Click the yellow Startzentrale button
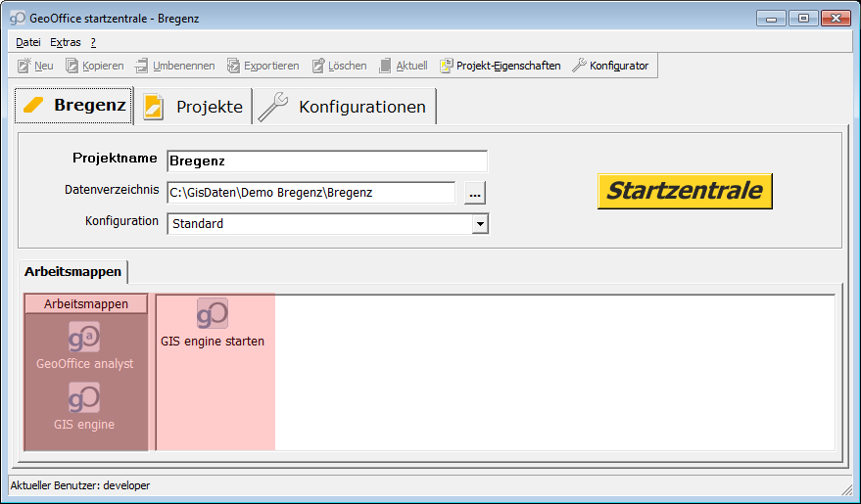 click(x=685, y=191)
